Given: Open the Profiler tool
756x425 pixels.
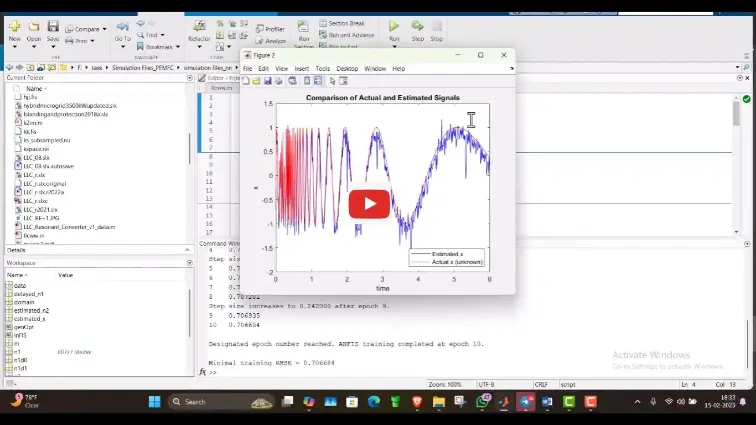Looking at the screenshot, I should pyautogui.click(x=269, y=29).
